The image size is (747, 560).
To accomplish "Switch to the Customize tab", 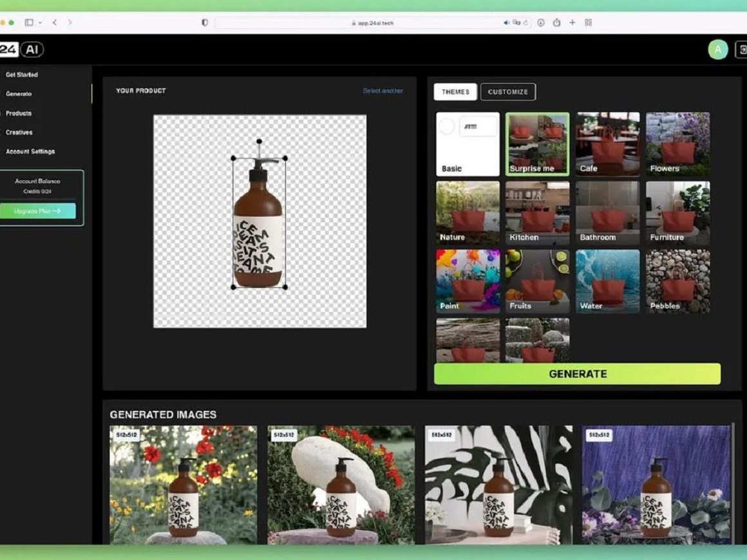I will coord(507,92).
